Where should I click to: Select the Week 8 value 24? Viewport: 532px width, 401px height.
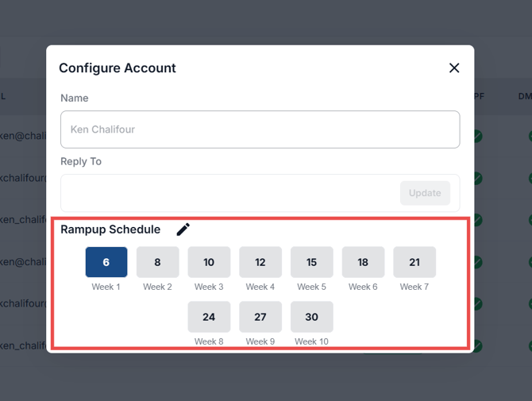[209, 317]
